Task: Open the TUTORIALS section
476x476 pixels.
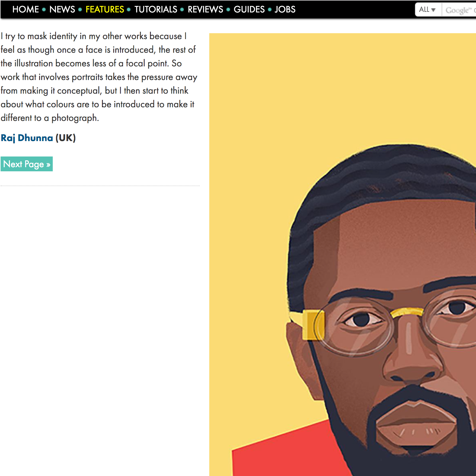Action: pyautogui.click(x=156, y=9)
